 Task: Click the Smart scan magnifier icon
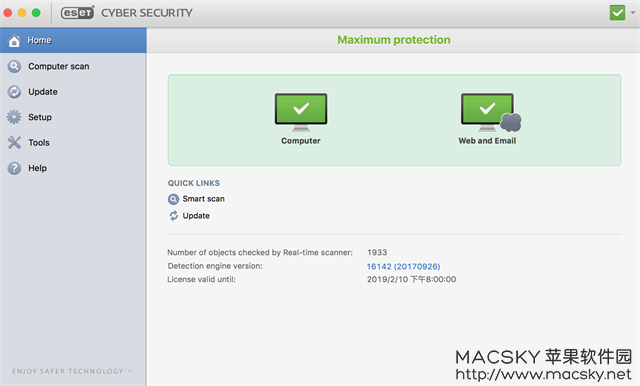173,199
